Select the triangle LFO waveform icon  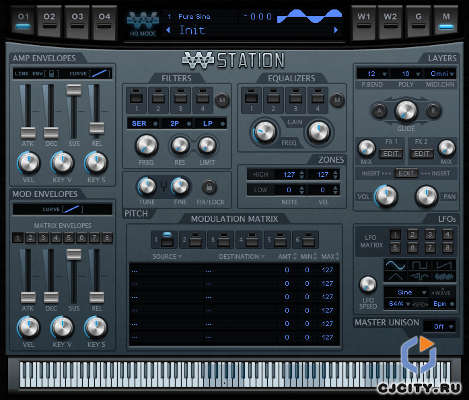point(396,276)
